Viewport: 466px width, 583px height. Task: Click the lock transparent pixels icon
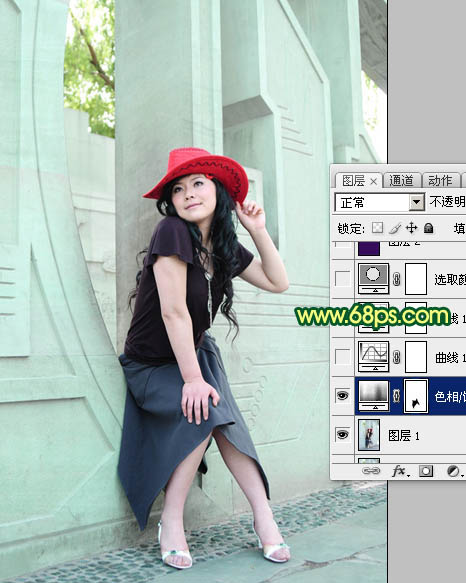click(x=377, y=228)
